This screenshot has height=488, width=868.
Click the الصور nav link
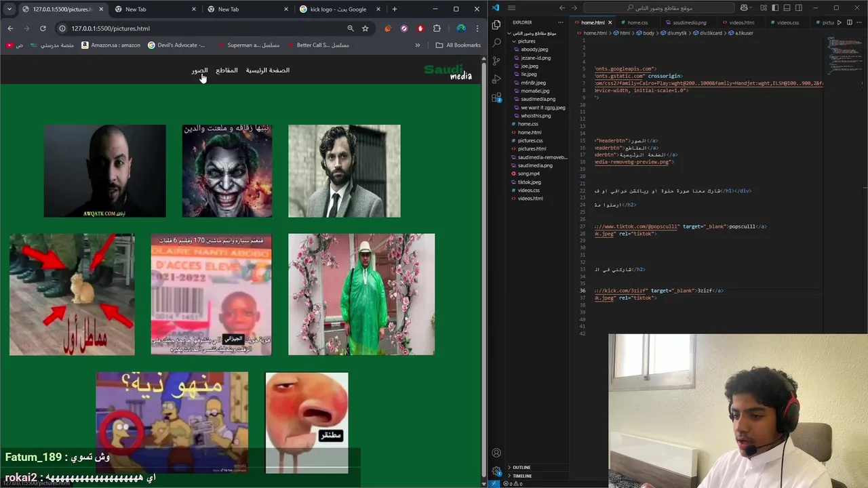[x=199, y=70]
